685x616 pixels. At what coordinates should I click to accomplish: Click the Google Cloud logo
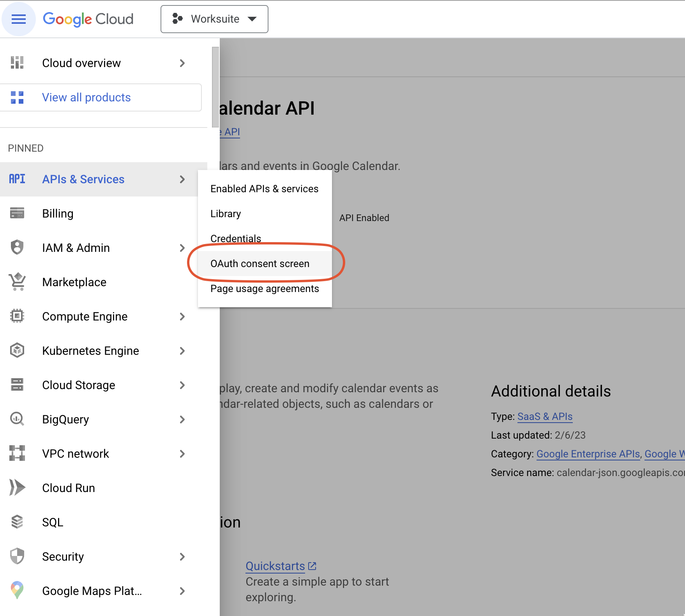coord(88,19)
